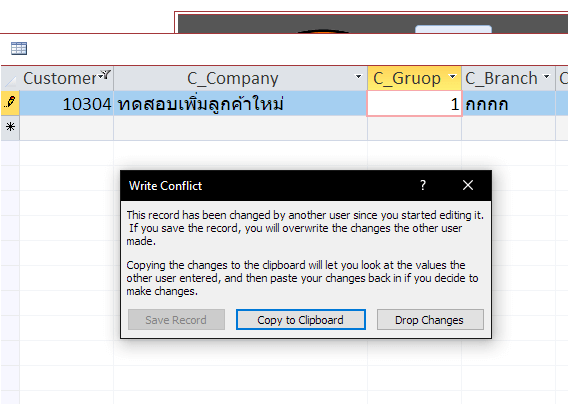Close the Write Conflict dialog
Image resolution: width=568 pixels, height=404 pixels.
[x=468, y=185]
